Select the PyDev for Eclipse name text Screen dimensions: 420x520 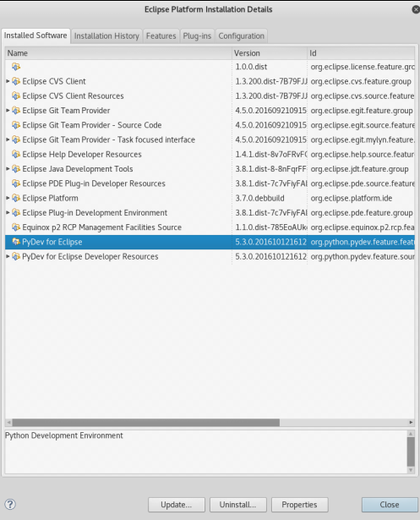52,242
